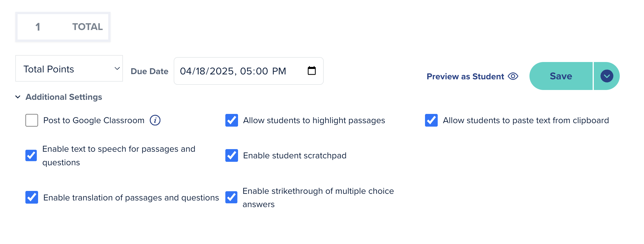Image resolution: width=644 pixels, height=244 pixels.
Task: Click the total points number box
Action: (63, 27)
